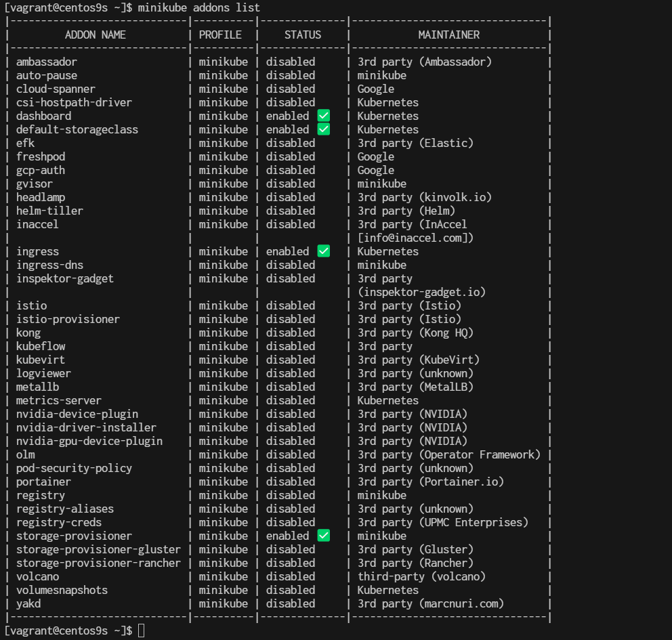Viewport: 672px width, 640px height.
Task: Click the ADDON NAME column header
Action: click(x=95, y=35)
